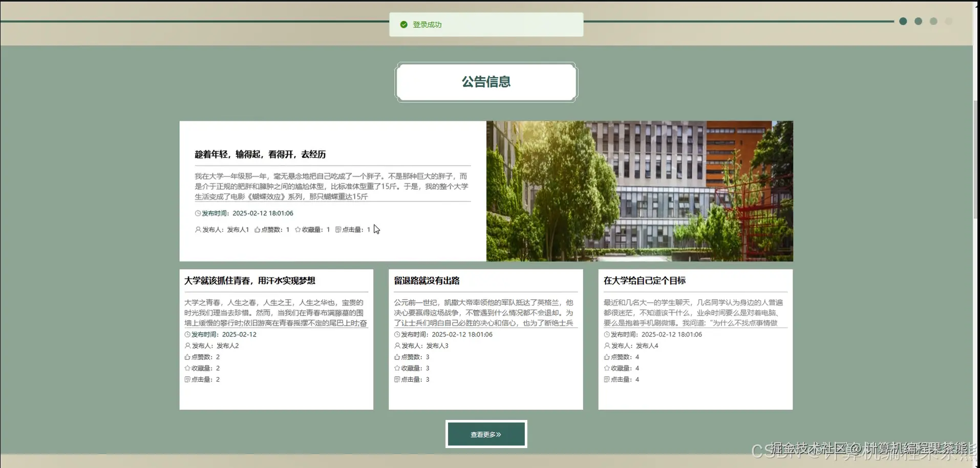
Task: Click the 查看更多 button
Action: coord(485,434)
